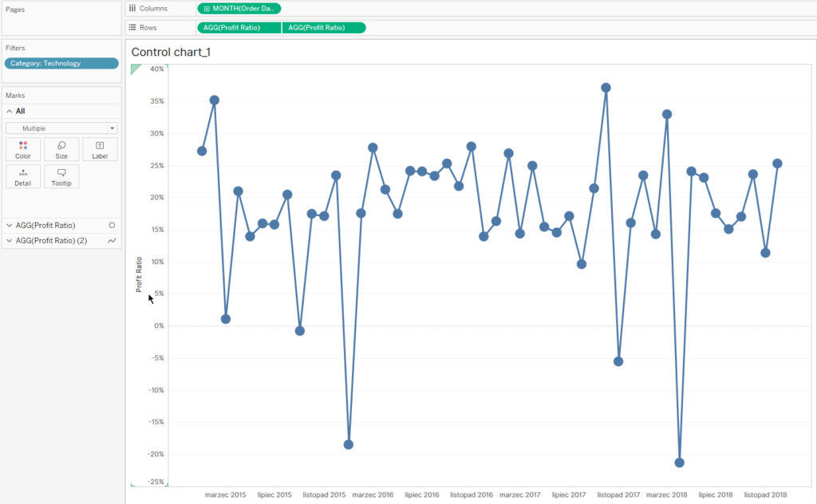Click the plus icon on MONTH(Order Da.. pill
This screenshot has height=504, width=817.
[x=207, y=8]
